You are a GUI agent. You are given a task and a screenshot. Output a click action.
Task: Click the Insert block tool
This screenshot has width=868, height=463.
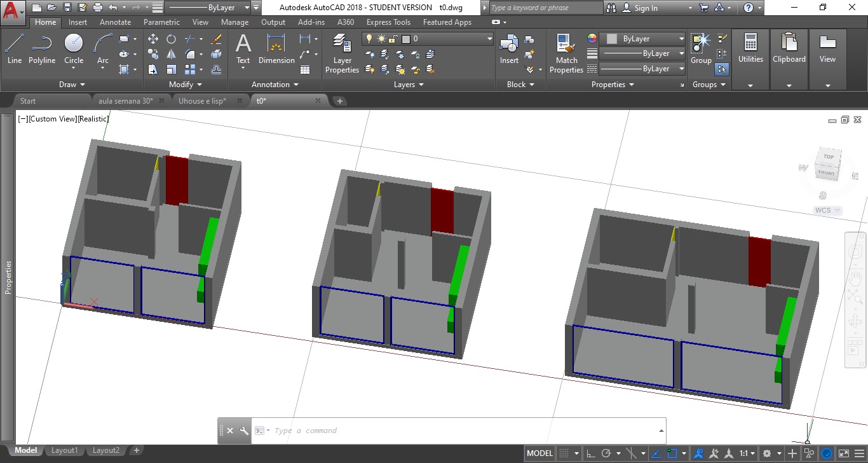pos(509,49)
